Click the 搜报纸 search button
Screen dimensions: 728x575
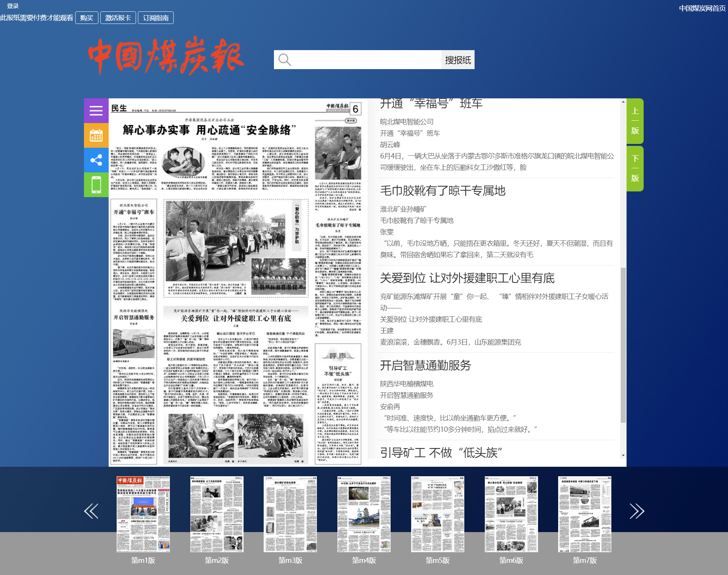pos(458,60)
